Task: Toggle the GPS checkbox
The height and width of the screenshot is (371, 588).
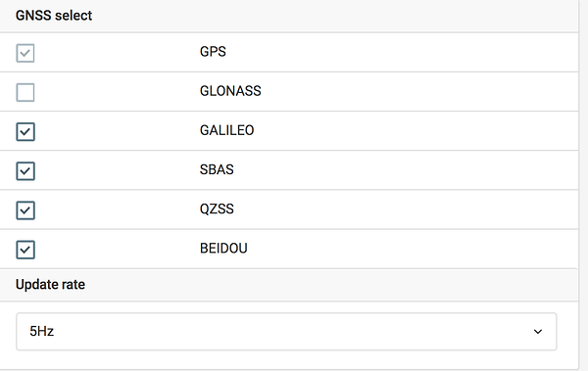Action: pyautogui.click(x=25, y=53)
